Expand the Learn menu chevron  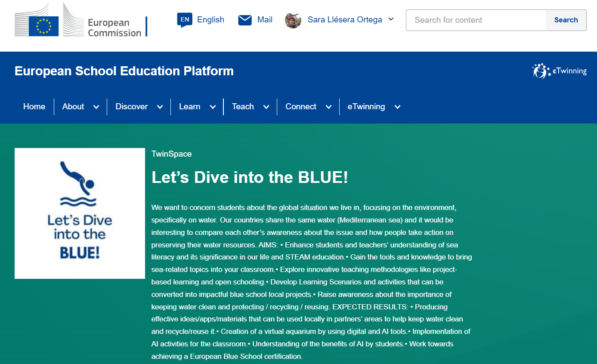213,107
